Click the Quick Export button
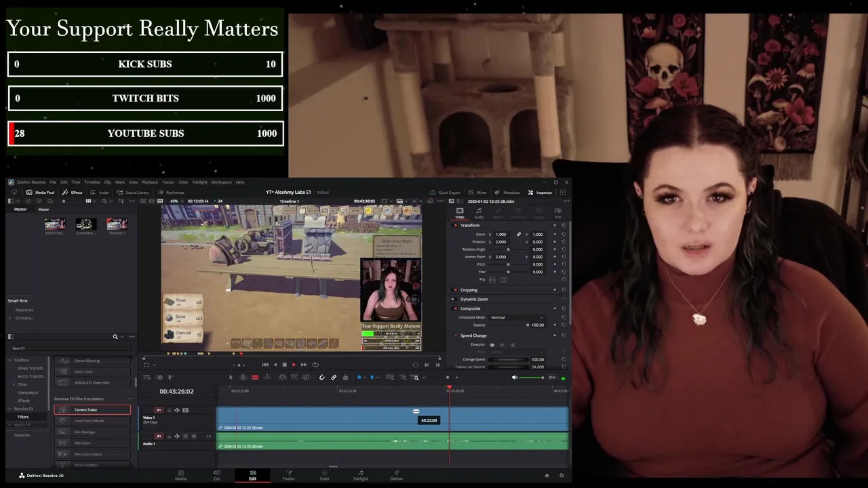868x488 pixels. pyautogui.click(x=445, y=192)
